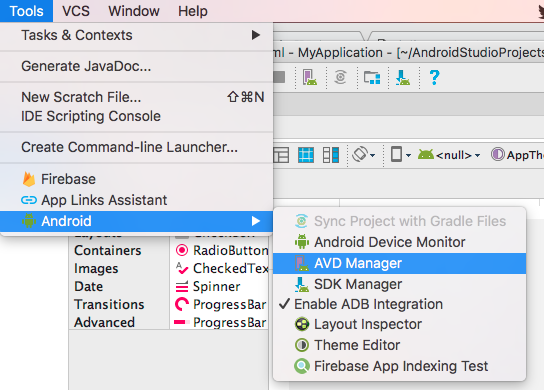Viewport: 544px width, 390px height.
Task: Launch AVD Manager from submenu
Action: tap(399, 263)
